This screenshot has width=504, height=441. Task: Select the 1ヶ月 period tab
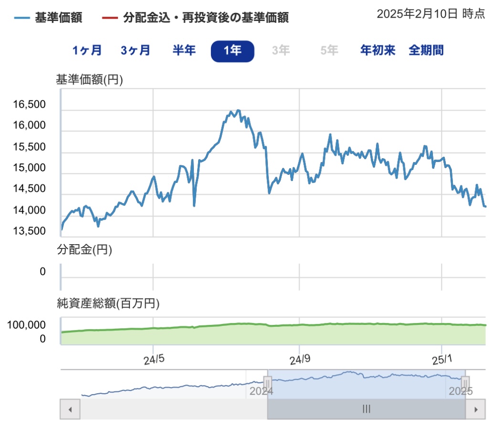click(87, 51)
